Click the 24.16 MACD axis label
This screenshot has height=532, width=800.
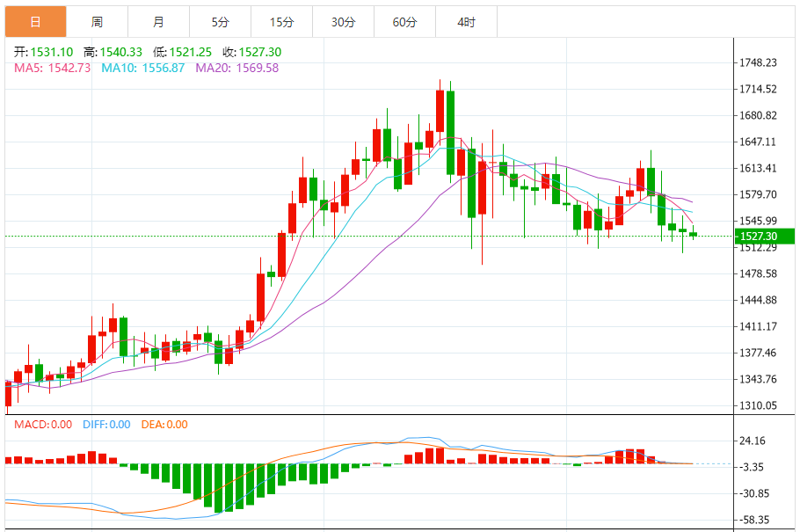click(x=754, y=441)
